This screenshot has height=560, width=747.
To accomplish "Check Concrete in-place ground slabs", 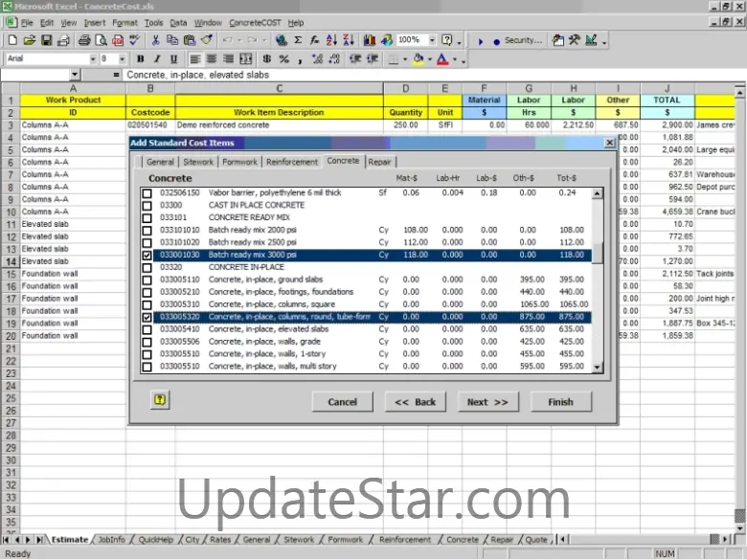I will (147, 280).
